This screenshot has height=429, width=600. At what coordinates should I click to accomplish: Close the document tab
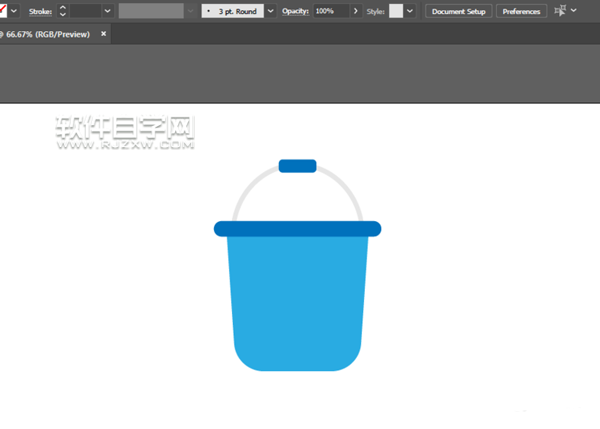(104, 33)
